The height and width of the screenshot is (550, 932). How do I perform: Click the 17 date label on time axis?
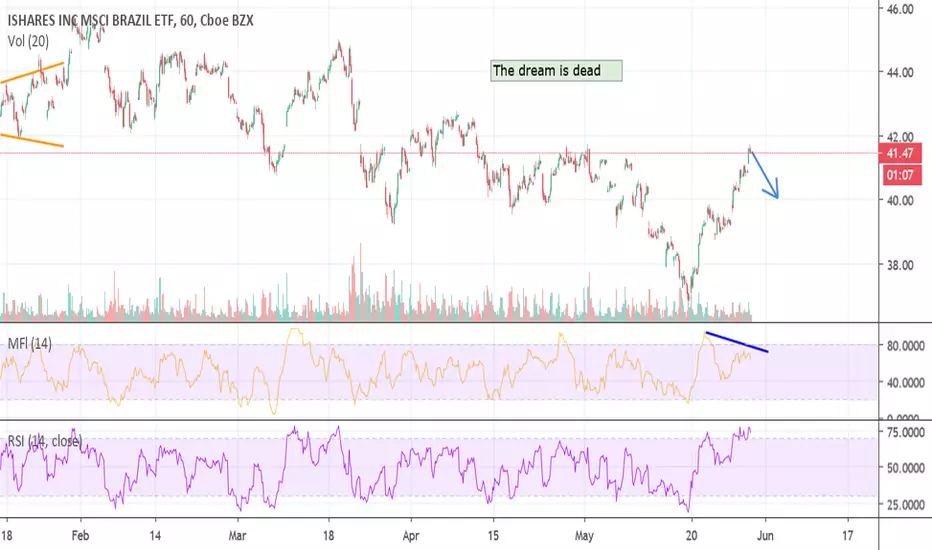[848, 536]
